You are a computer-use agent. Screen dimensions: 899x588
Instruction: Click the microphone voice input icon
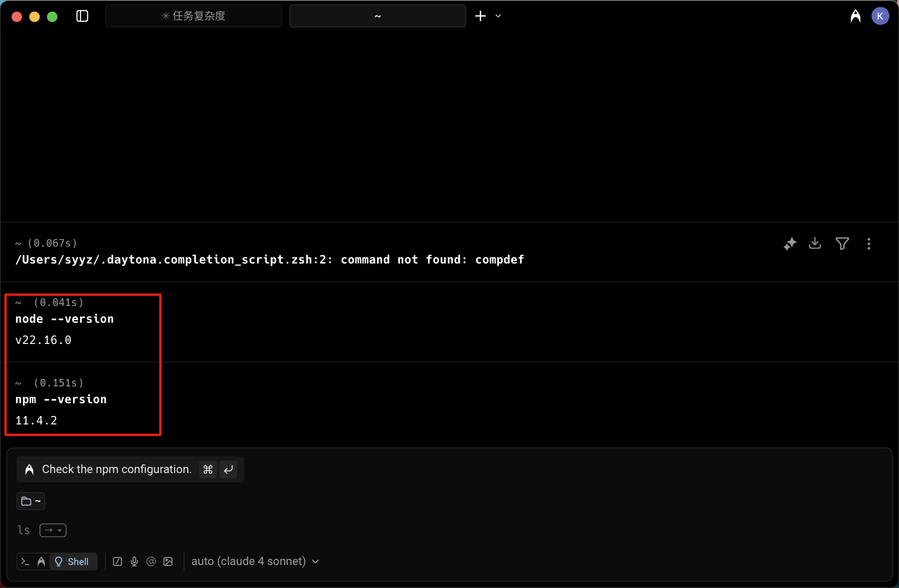[x=134, y=561]
